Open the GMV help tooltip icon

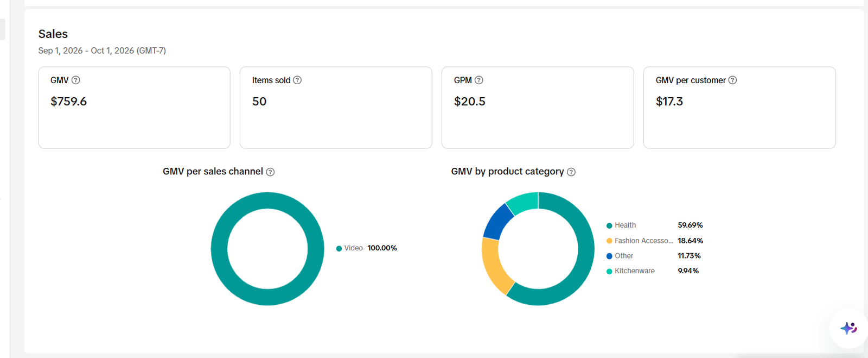(76, 80)
